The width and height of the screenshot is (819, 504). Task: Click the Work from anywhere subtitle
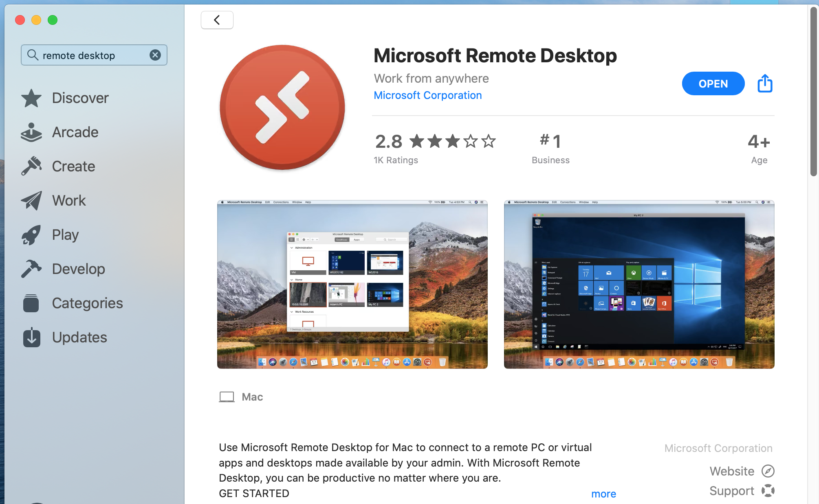click(431, 78)
